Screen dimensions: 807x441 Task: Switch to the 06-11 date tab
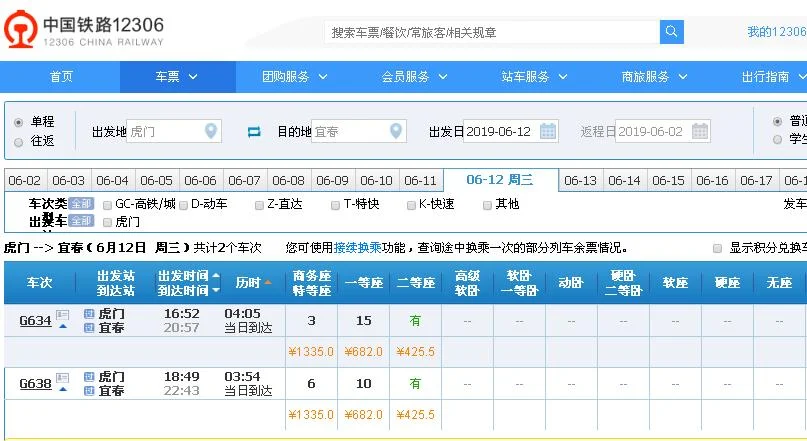click(x=420, y=181)
